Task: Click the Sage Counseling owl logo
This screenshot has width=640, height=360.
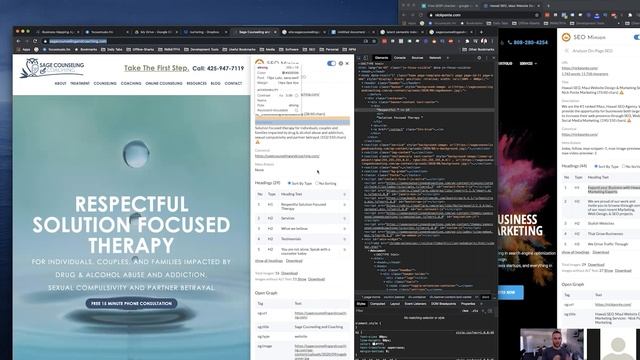Action: point(52,68)
